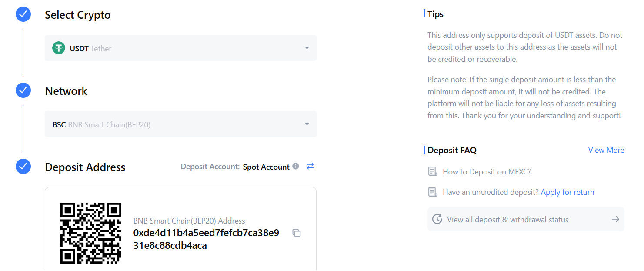View all deposit & withdrawal status
This screenshot has height=271, width=644.
click(x=507, y=220)
